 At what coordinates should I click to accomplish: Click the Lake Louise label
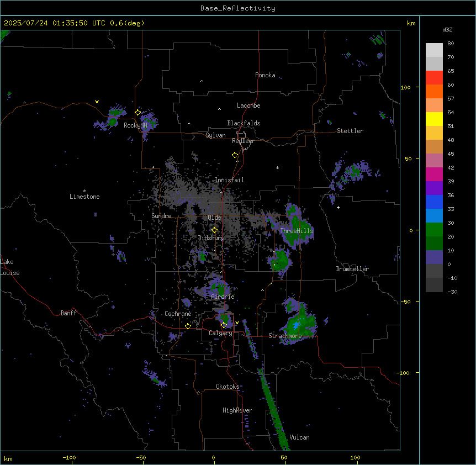(10, 267)
